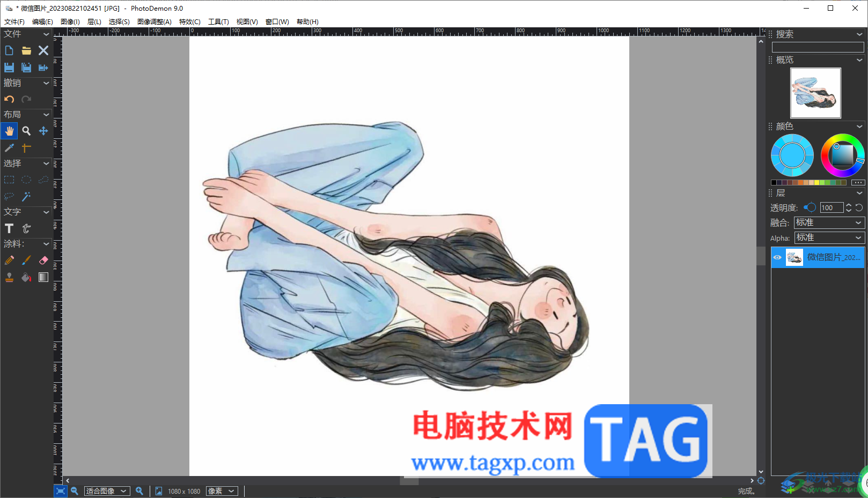The image size is (868, 498).
Task: Open the 融合 blend mode dropdown
Action: 829,222
